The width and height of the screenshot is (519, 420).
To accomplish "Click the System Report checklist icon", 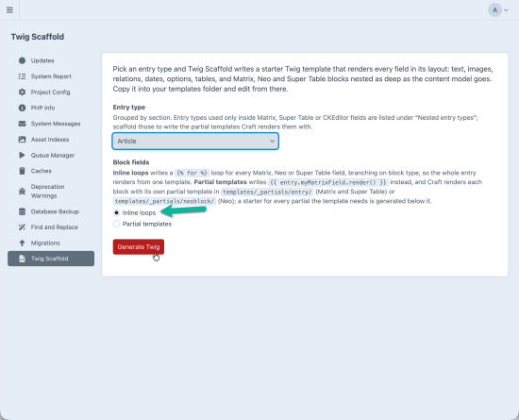I will point(22,76).
